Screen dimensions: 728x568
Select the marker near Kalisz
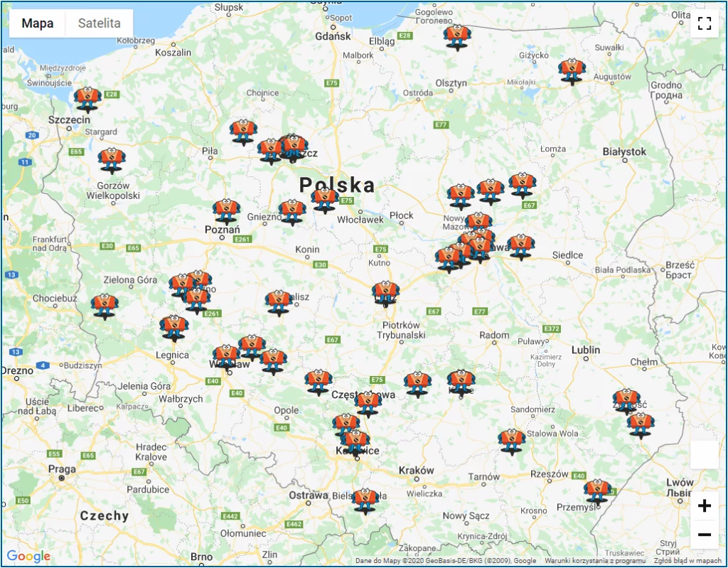[279, 301]
